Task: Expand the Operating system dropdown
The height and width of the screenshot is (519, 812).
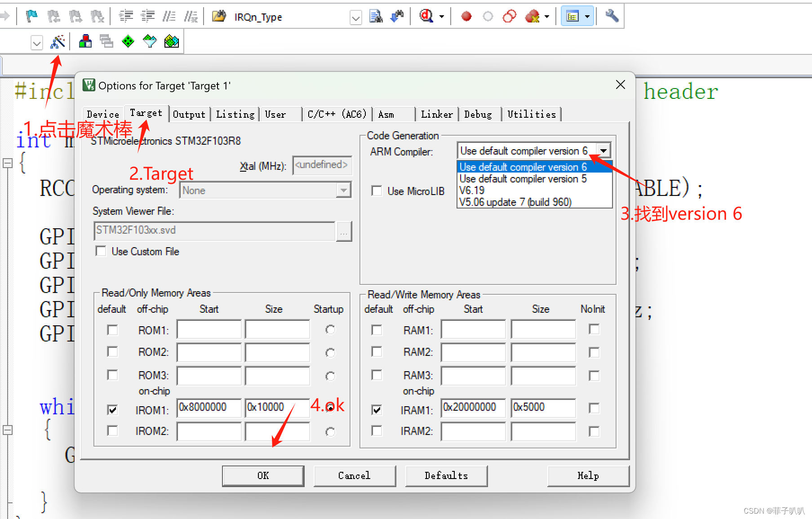Action: coord(344,190)
